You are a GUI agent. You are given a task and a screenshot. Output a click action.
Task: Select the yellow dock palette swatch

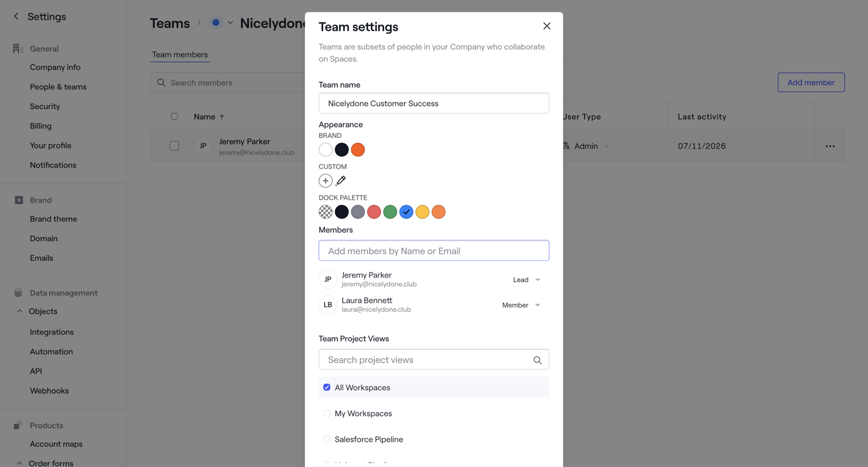pos(422,212)
